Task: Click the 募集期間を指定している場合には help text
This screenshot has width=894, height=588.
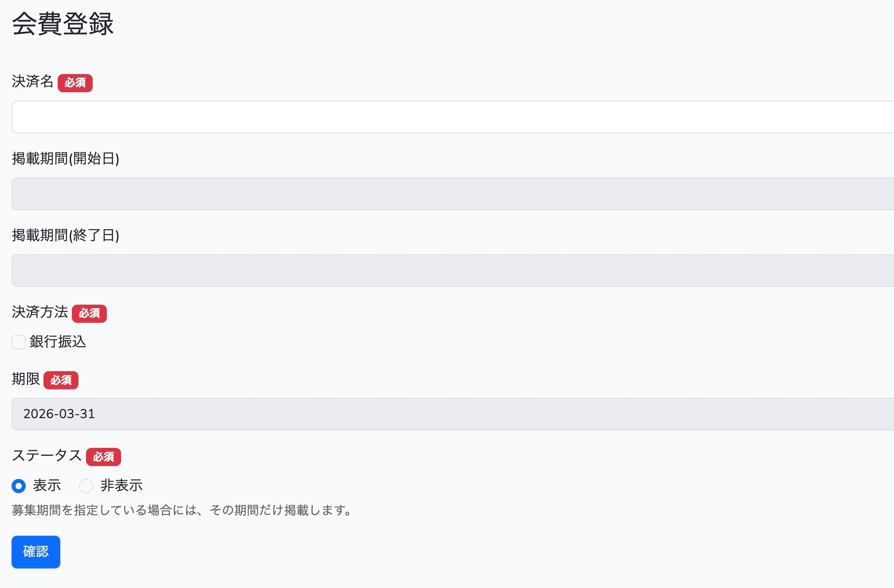Action: point(182,510)
